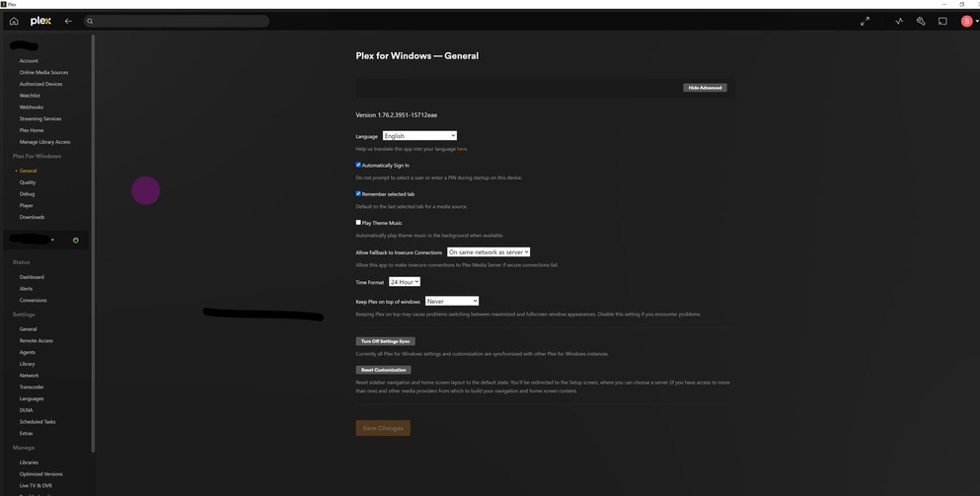This screenshot has height=496, width=980.
Task: Select Debug under Plex For Windows
Action: pyautogui.click(x=27, y=193)
